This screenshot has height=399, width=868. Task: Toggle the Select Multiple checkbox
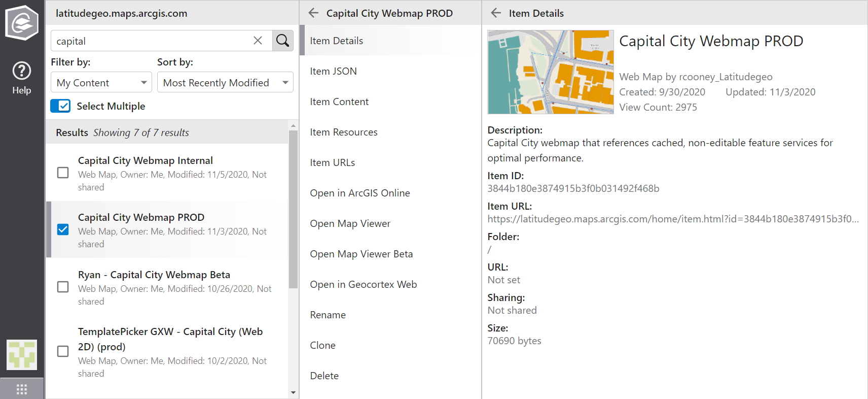(61, 106)
